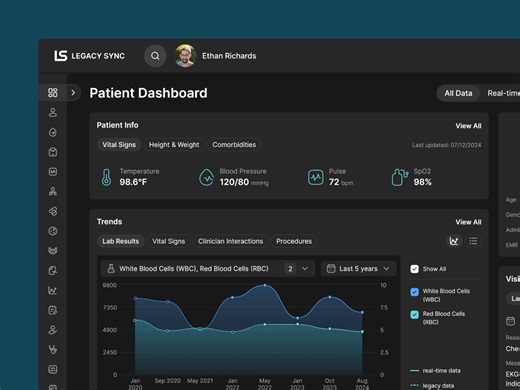
Task: Open the WBC, RBC lab test dropdown
Action: [x=208, y=269]
